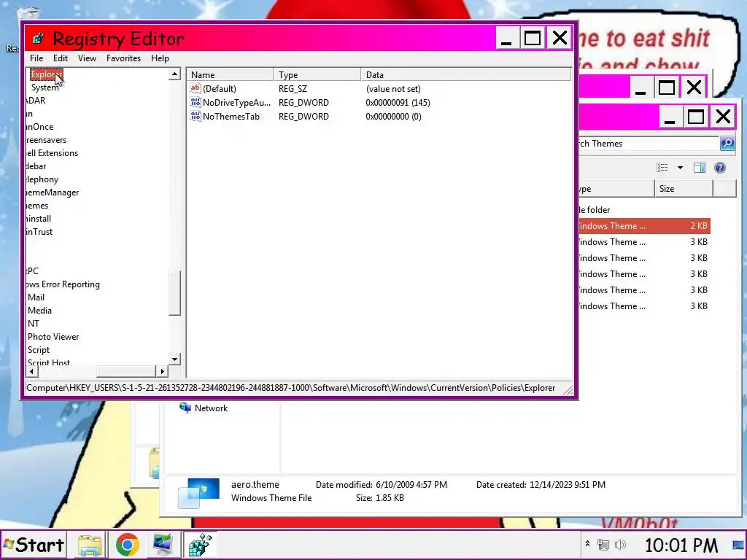This screenshot has height=560, width=747.
Task: Open Network in the Explorer navigation pane
Action: 204,408
